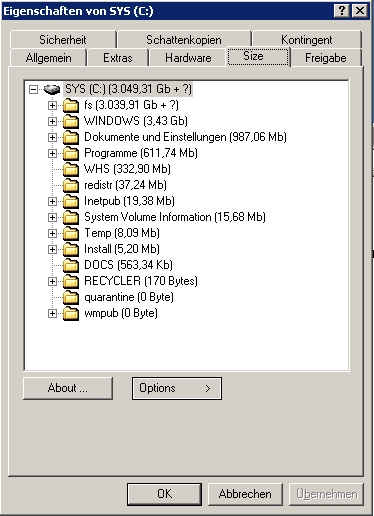The height and width of the screenshot is (516, 374).
Task: Click the redistr folder icon
Action: 71,185
